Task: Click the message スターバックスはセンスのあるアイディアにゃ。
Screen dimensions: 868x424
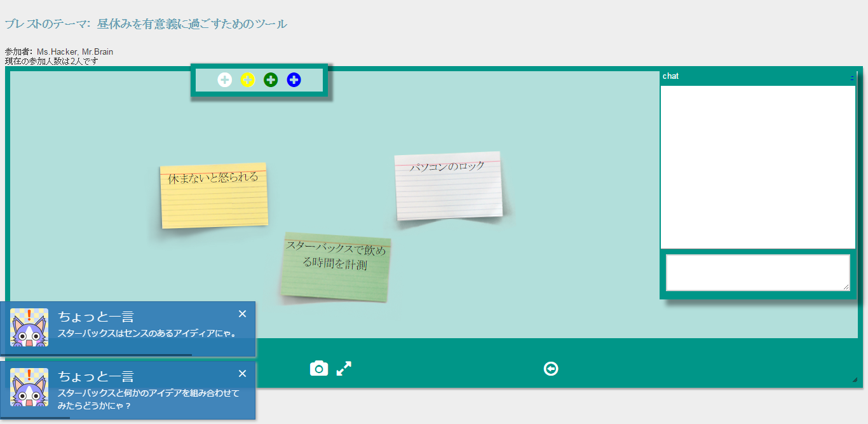Action: click(x=147, y=333)
